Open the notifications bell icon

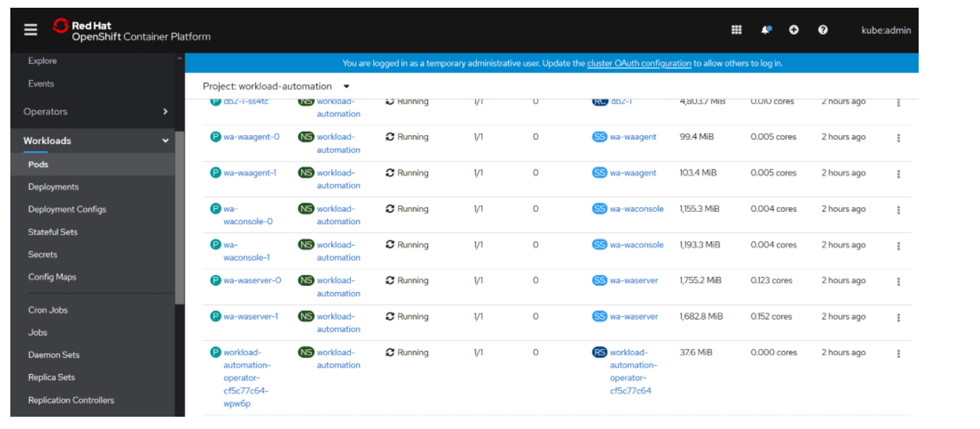click(x=766, y=30)
